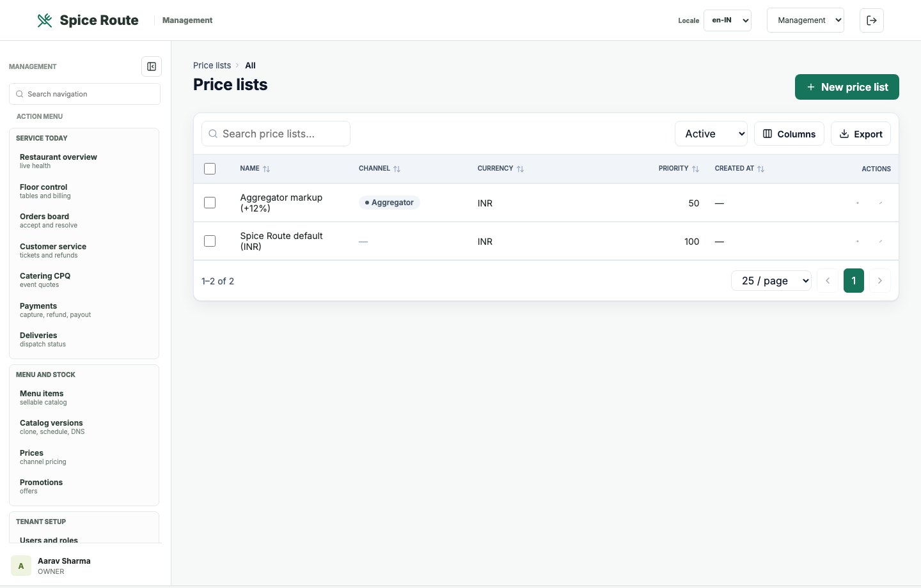Viewport: 921px width, 588px height.
Task: Focus the Search navigation field
Action: pyautogui.click(x=84, y=94)
